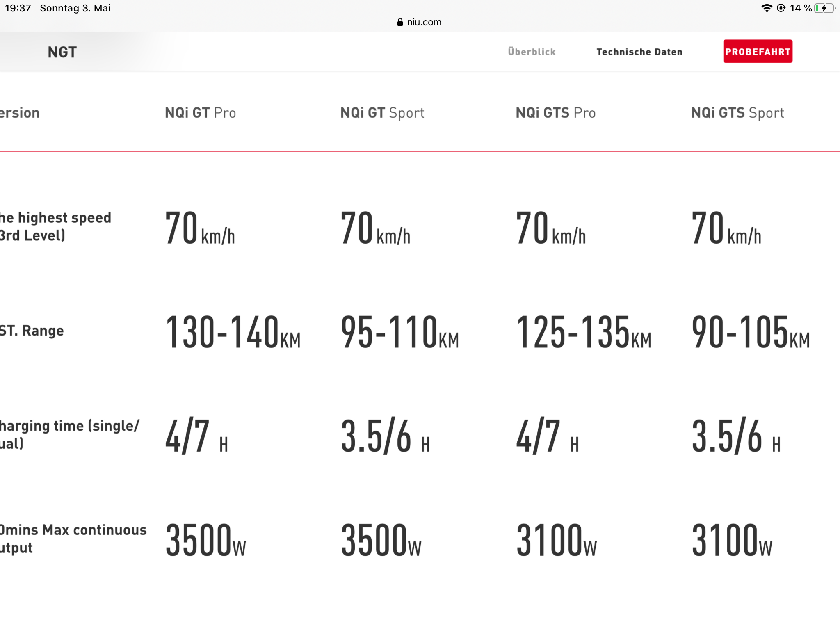
Task: Select the NQi GTS Sport column header
Action: [737, 113]
